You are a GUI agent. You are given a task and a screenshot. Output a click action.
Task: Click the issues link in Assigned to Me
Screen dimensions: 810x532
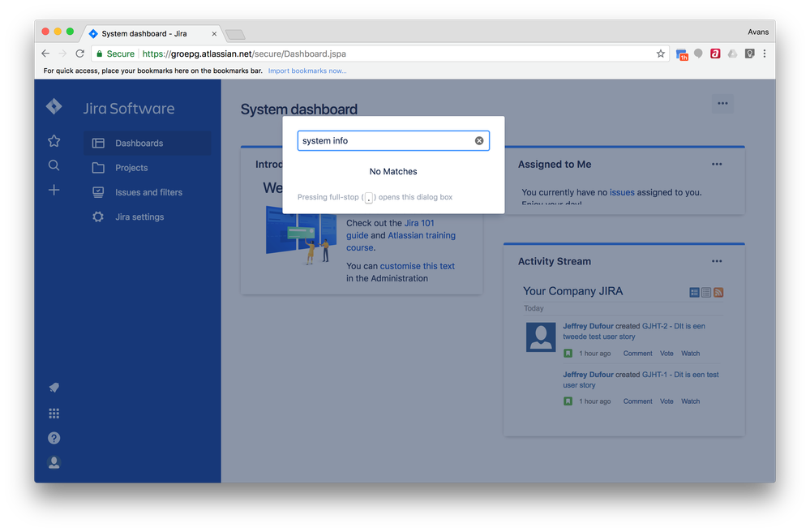pyautogui.click(x=622, y=192)
